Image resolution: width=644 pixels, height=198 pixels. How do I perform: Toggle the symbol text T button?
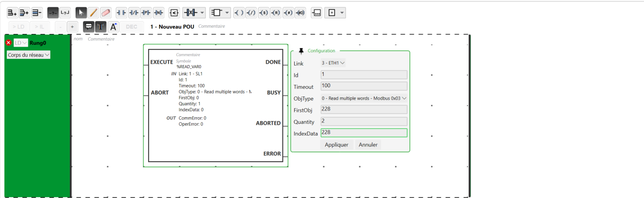pyautogui.click(x=101, y=26)
